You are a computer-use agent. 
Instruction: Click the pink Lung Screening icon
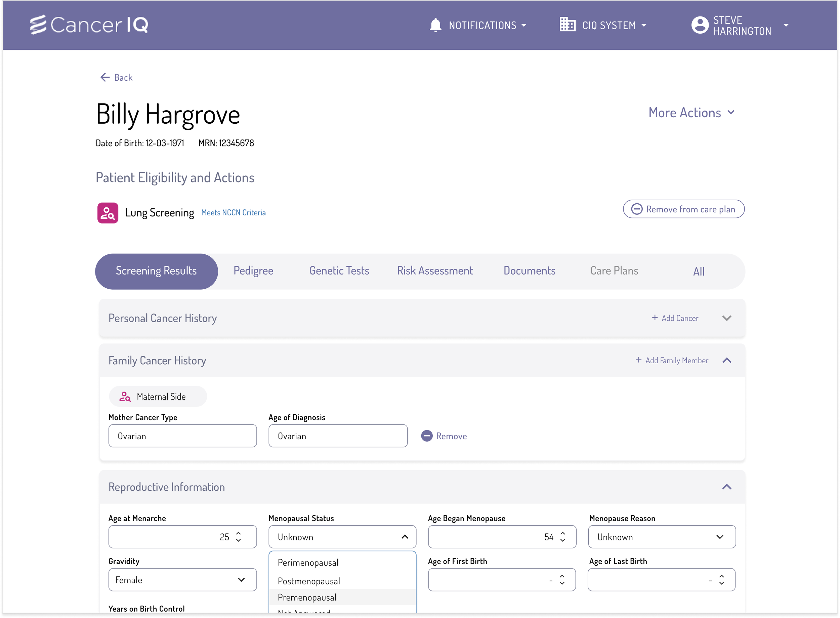pyautogui.click(x=108, y=213)
